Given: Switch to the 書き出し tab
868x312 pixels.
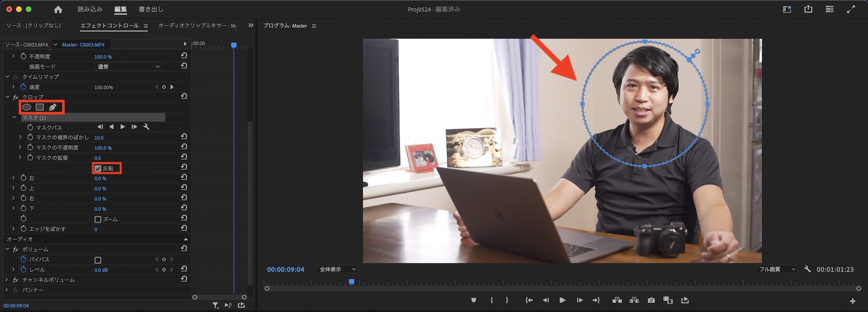Looking at the screenshot, I should pos(151,9).
